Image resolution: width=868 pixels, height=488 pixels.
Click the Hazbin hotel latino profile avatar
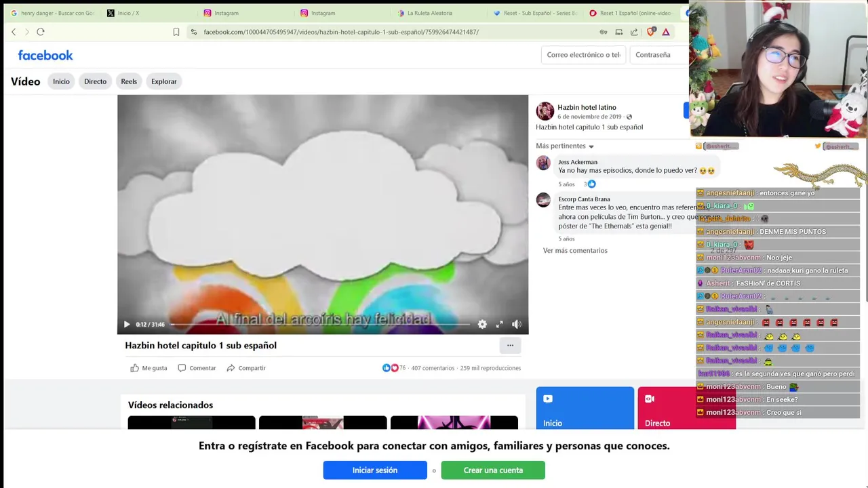545,111
